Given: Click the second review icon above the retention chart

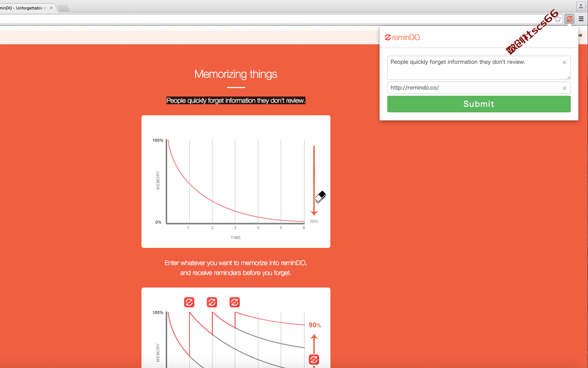Looking at the screenshot, I should pos(212,302).
